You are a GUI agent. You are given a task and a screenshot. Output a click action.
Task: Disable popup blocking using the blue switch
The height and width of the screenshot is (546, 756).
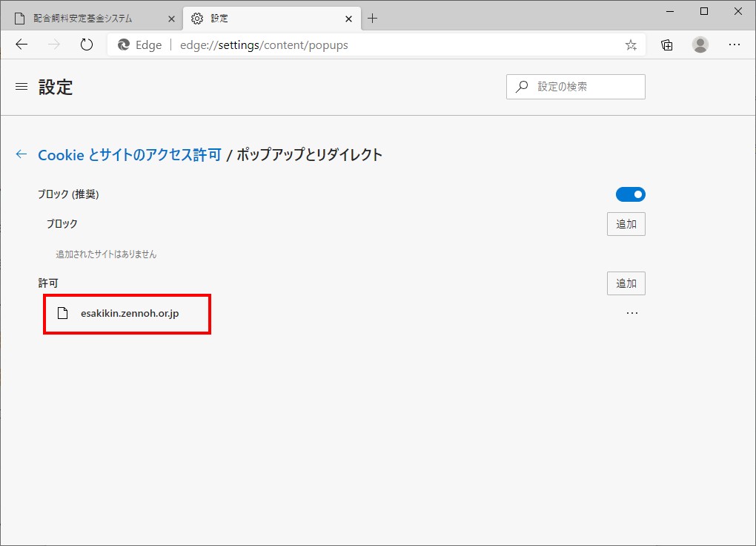coord(630,194)
